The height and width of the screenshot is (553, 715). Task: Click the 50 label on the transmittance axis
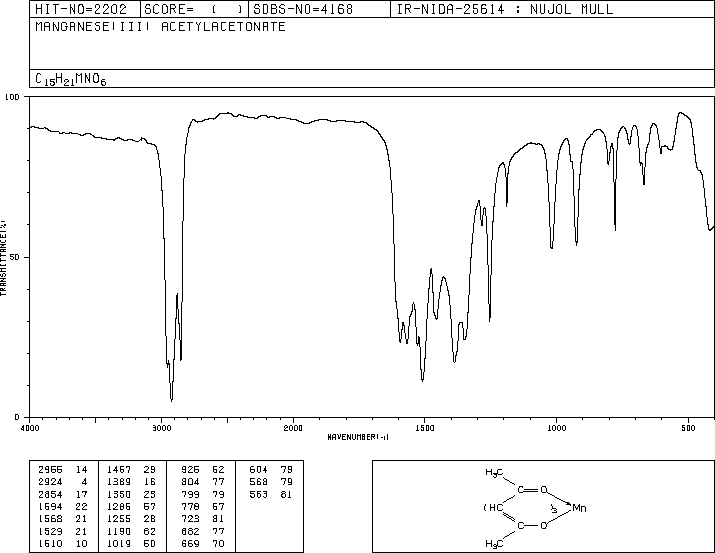(x=15, y=257)
